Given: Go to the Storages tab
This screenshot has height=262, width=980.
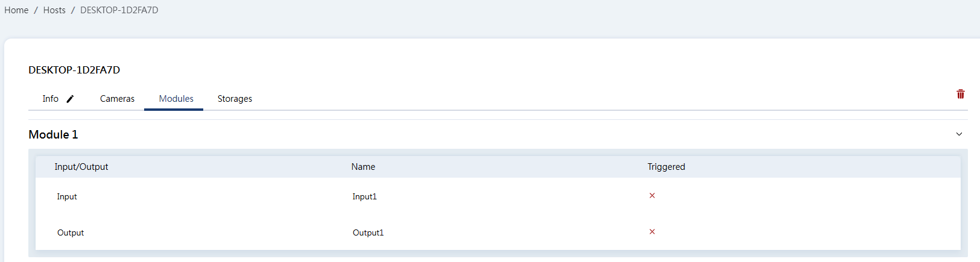Looking at the screenshot, I should click(x=235, y=99).
